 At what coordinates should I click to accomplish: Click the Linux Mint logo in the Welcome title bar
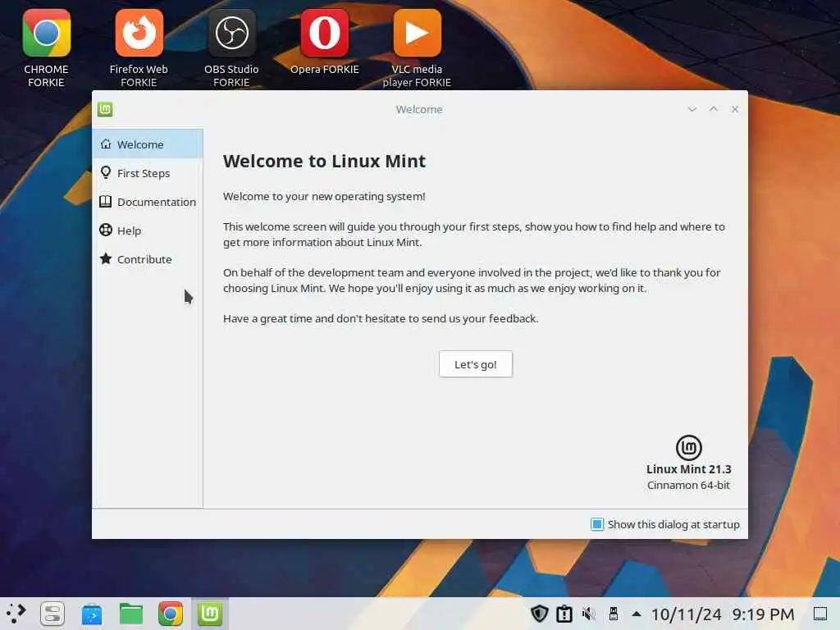click(105, 109)
